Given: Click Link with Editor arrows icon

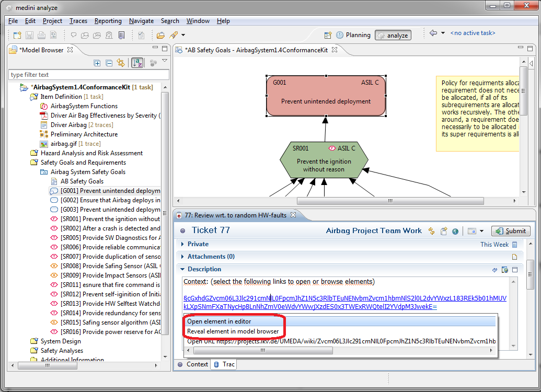Looking at the screenshot, I should [x=121, y=63].
